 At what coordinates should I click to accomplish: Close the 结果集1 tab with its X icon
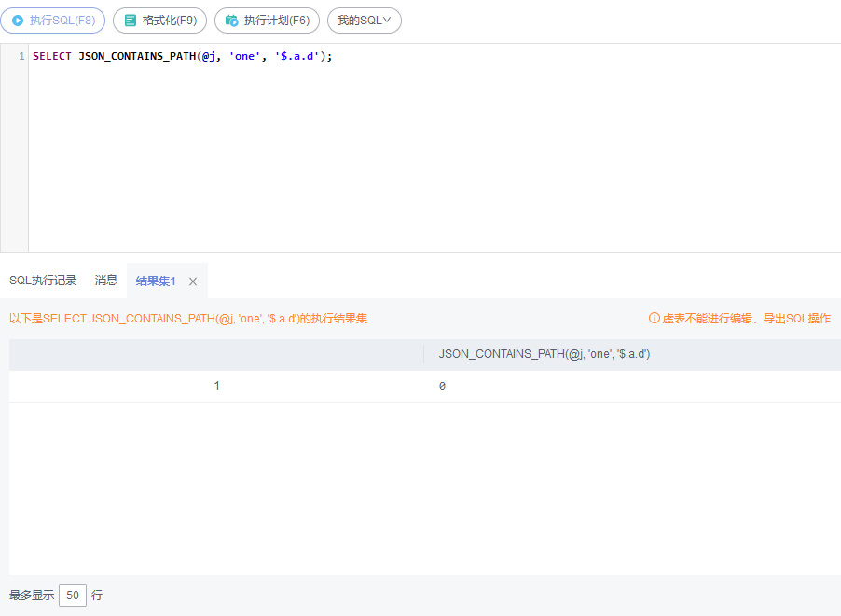point(192,281)
